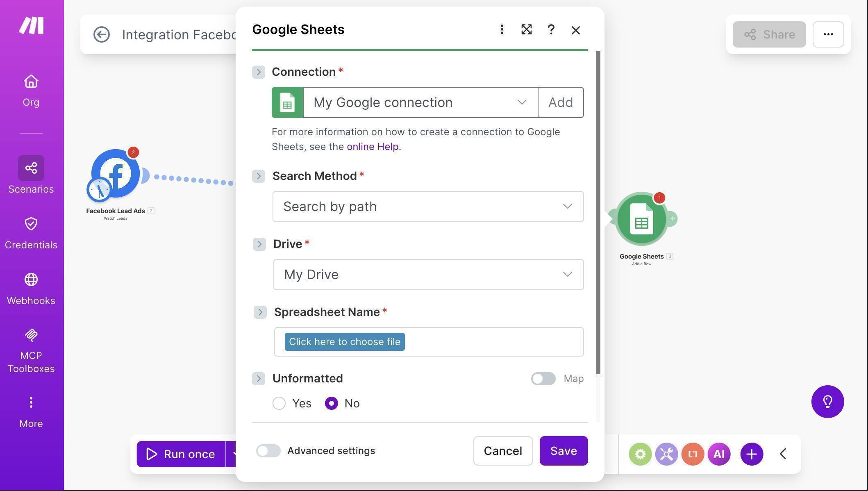Open the AI assistant icon
Image resolution: width=868 pixels, height=491 pixels.
[719, 454]
